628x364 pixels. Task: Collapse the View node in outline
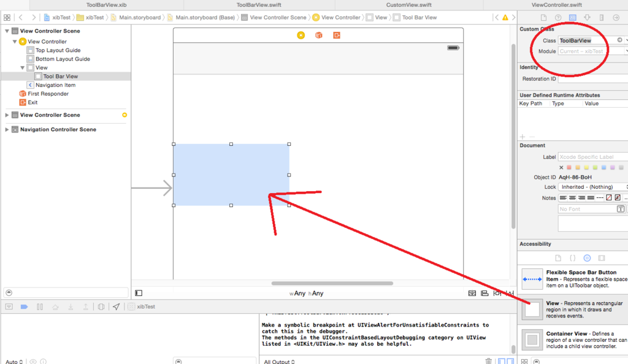[23, 67]
